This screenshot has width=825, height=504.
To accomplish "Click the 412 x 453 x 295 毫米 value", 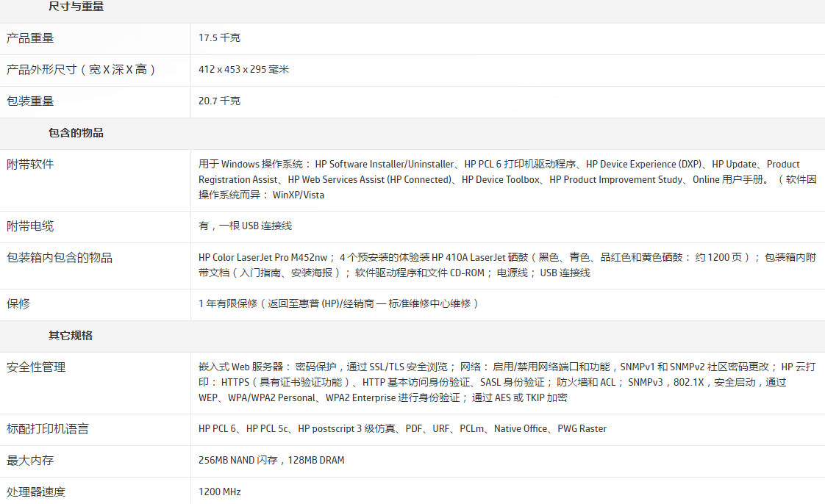I will click(x=243, y=69).
